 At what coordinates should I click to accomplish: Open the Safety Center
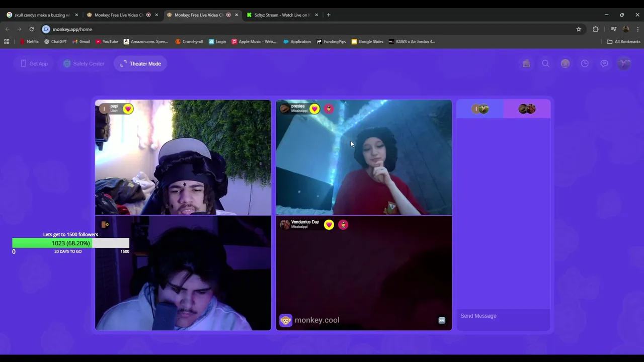[84, 63]
